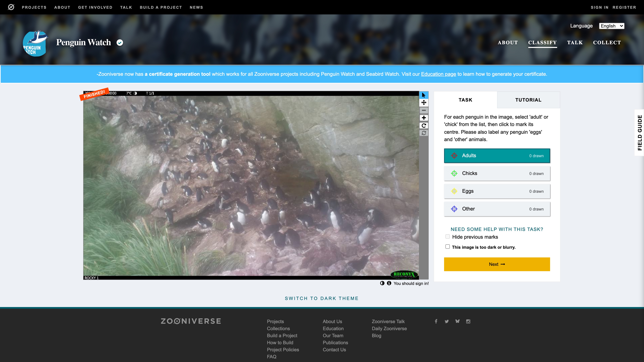Open Zooniverse Twitter page
The height and width of the screenshot is (362, 644).
pos(446,321)
